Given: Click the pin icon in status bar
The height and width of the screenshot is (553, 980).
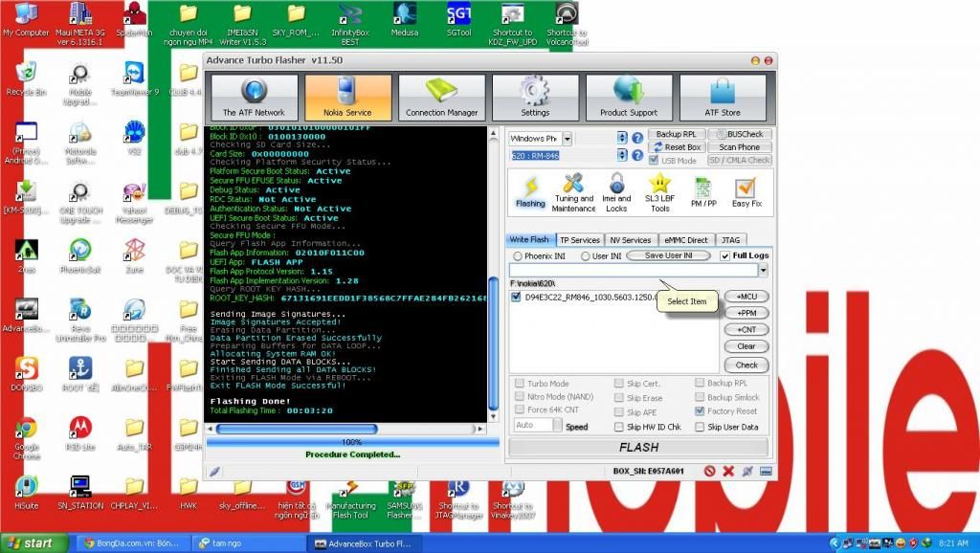Looking at the screenshot, I should [x=746, y=471].
